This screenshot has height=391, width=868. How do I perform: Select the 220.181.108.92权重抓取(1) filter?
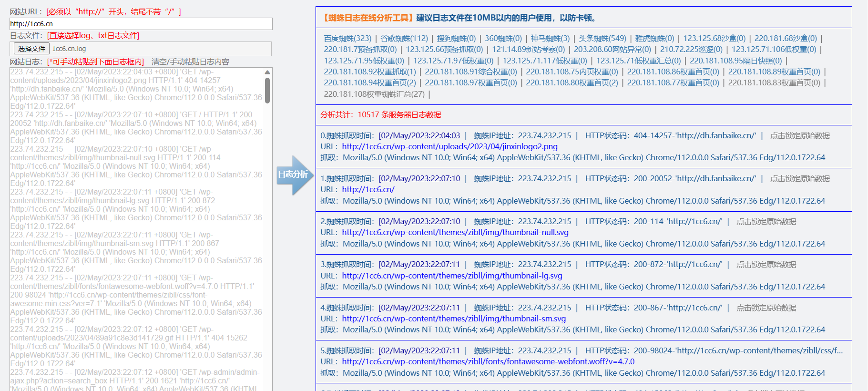(x=370, y=72)
